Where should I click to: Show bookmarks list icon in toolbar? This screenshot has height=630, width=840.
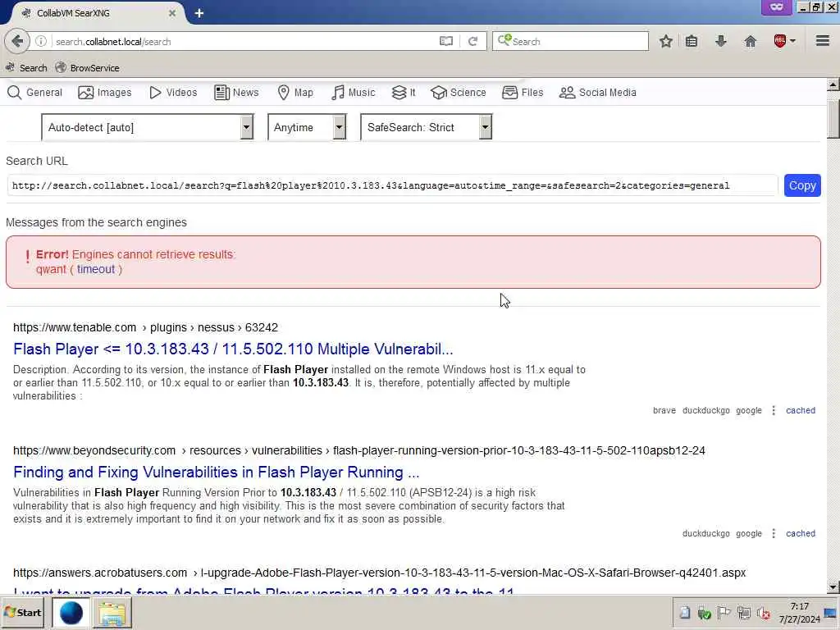coord(692,41)
